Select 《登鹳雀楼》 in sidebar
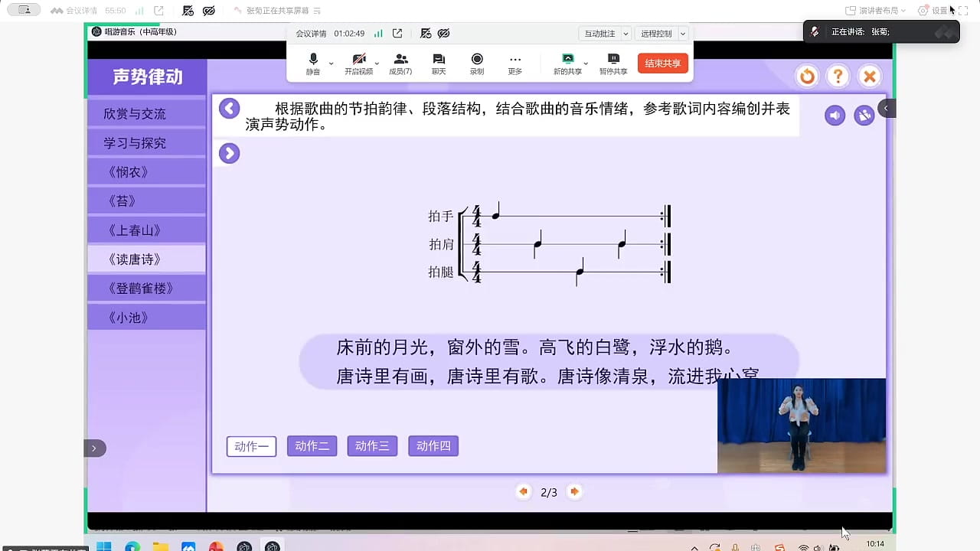Viewport: 980px width, 551px height. point(146,289)
